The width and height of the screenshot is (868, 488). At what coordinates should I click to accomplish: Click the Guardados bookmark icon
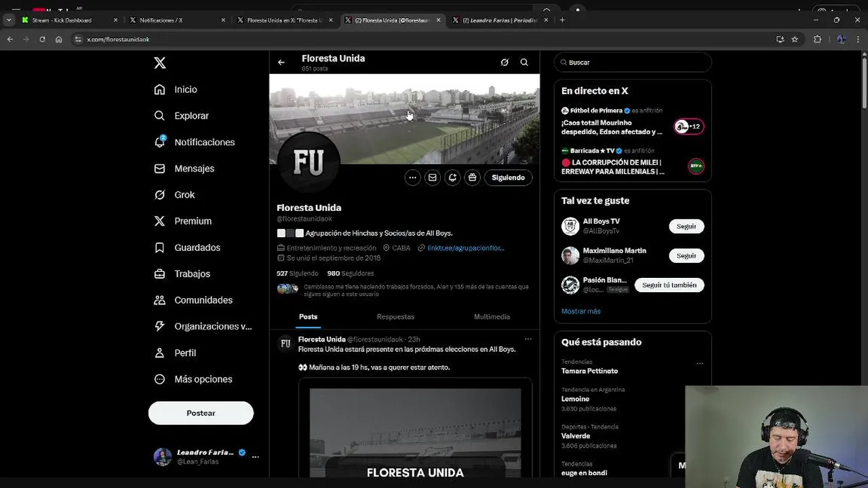(x=159, y=247)
